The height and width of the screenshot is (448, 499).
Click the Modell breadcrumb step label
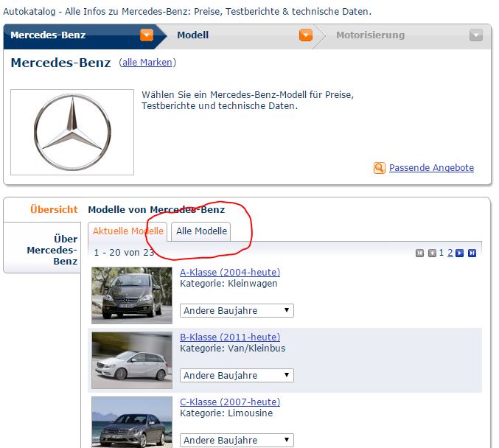click(x=193, y=35)
